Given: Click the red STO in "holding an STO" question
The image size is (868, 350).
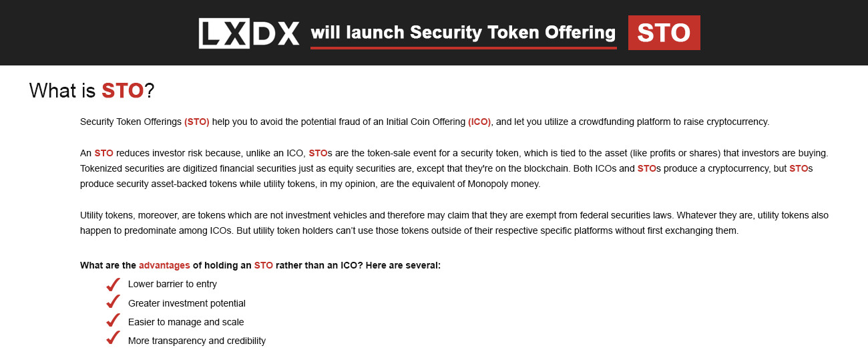Looking at the screenshot, I should 263,265.
